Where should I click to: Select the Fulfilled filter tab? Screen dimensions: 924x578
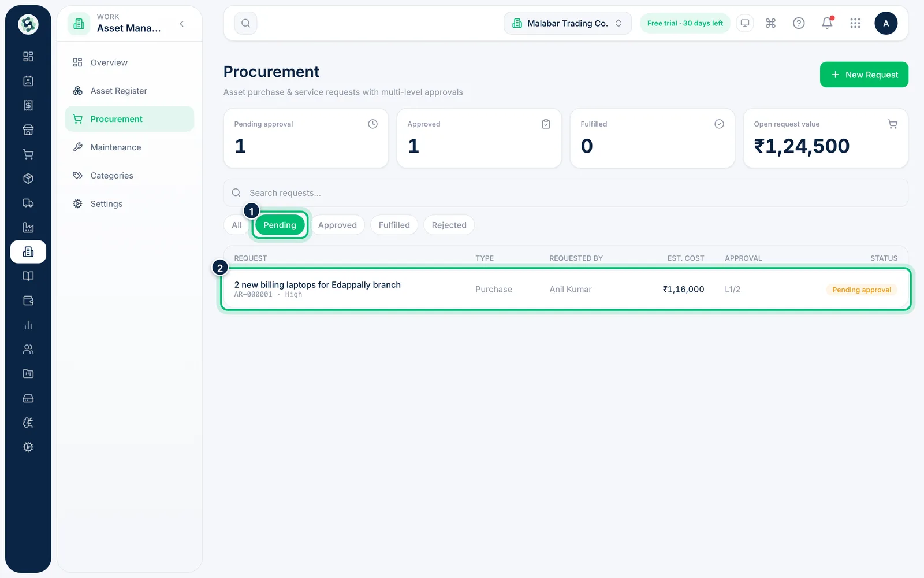[x=394, y=225]
